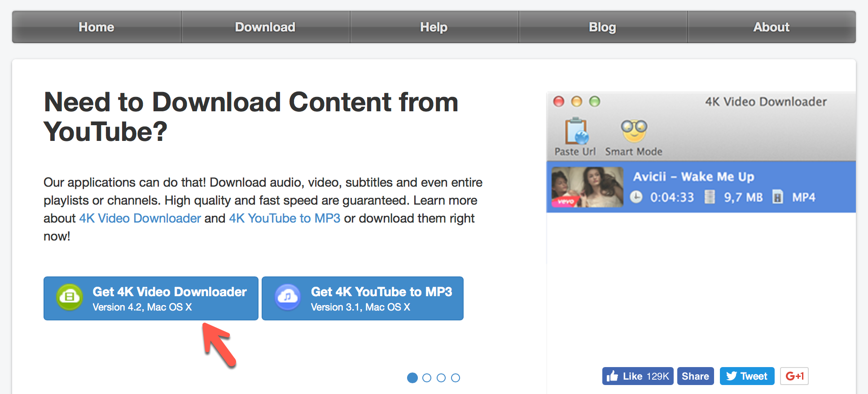Viewport: 868px width, 394px height.
Task: Select the third carousel dot
Action: tap(441, 378)
